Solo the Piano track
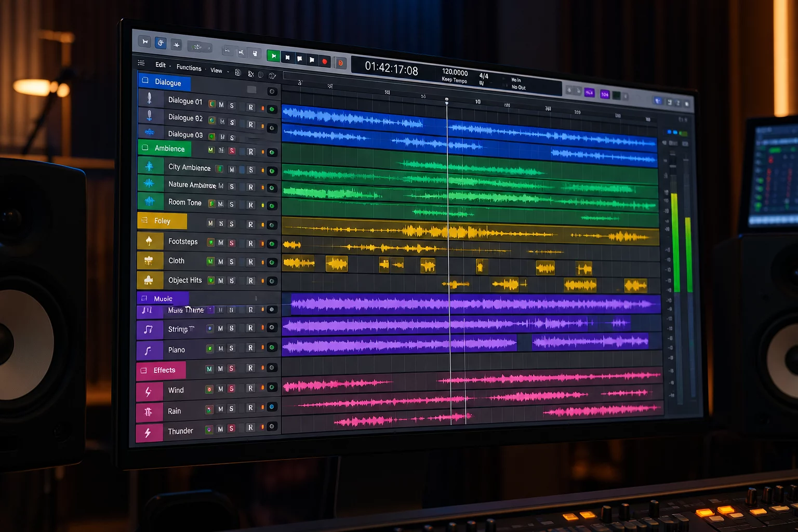This screenshot has height=532, width=798. point(232,348)
